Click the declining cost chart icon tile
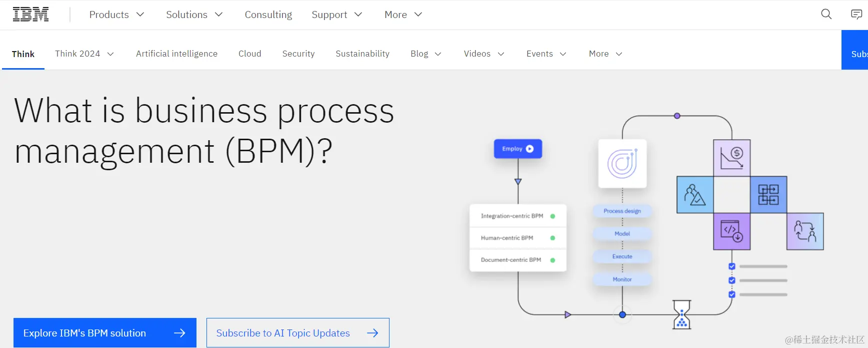The width and height of the screenshot is (868, 348). coord(732,158)
